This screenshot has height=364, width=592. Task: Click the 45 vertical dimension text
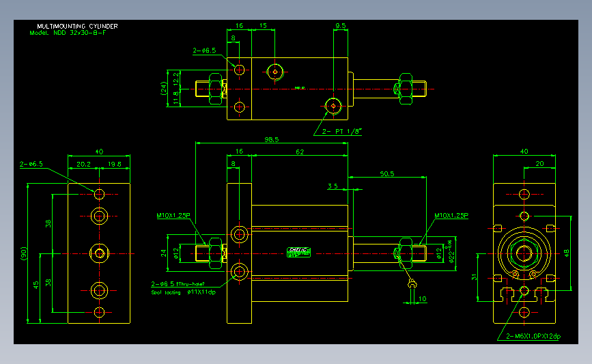point(36,285)
